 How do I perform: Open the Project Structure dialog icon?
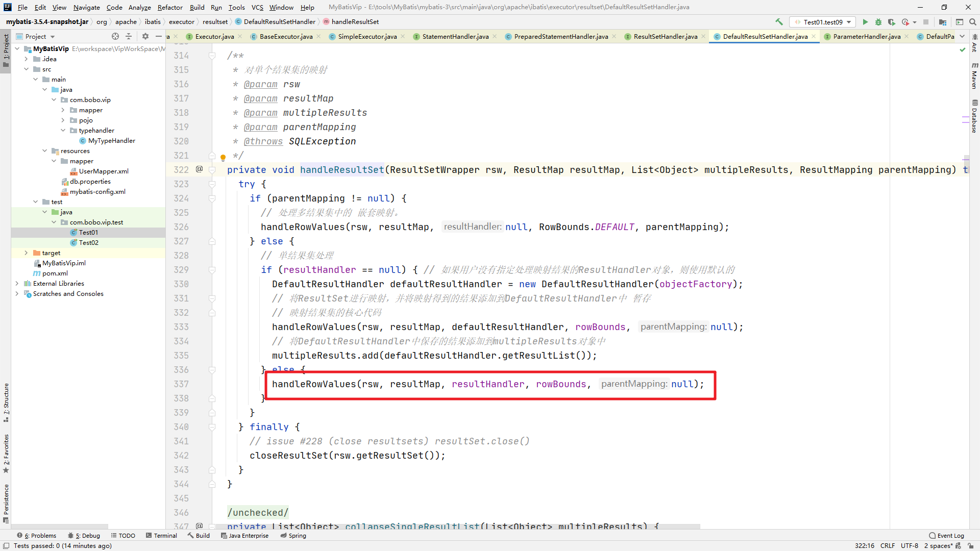943,22
